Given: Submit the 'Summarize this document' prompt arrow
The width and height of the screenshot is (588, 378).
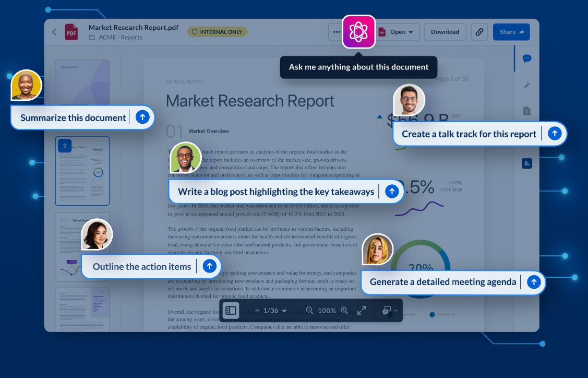Looking at the screenshot, I should [142, 117].
